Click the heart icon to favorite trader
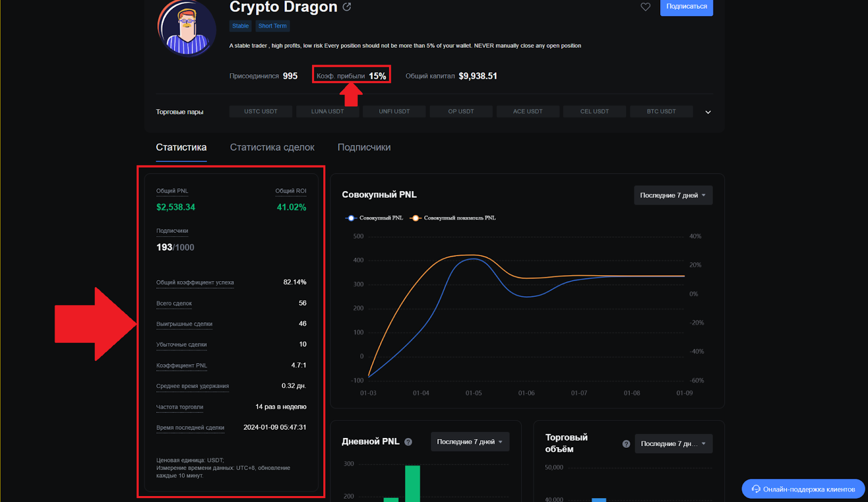Screen dimensions: 868x502 pyautogui.click(x=645, y=7)
